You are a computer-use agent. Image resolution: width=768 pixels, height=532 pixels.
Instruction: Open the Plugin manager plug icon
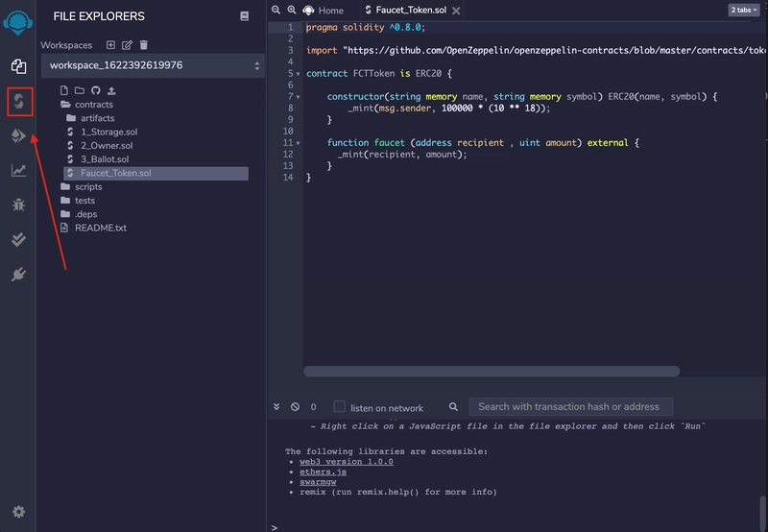(x=18, y=275)
